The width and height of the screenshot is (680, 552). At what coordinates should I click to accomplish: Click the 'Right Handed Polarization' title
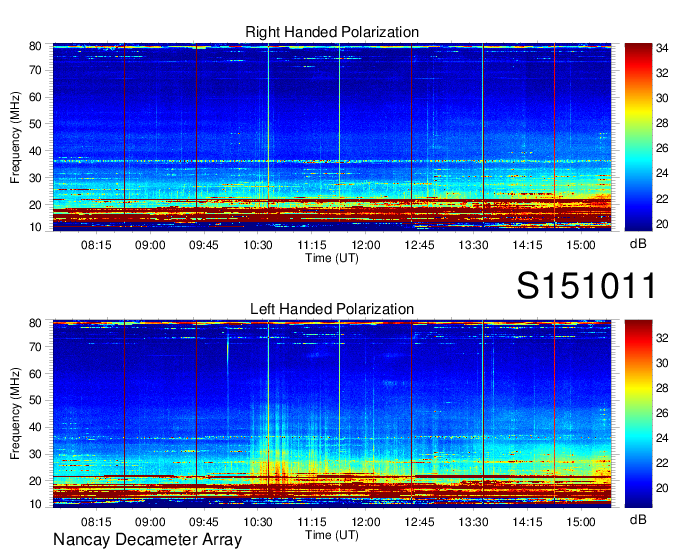332,32
